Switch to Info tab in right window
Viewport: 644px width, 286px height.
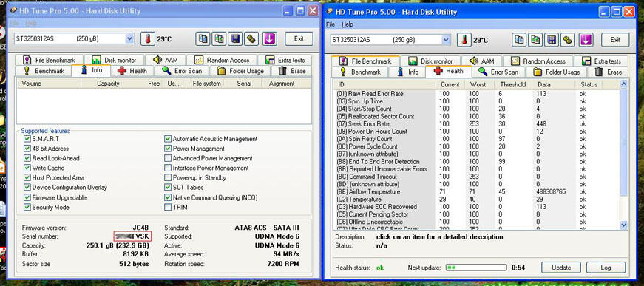pyautogui.click(x=408, y=72)
